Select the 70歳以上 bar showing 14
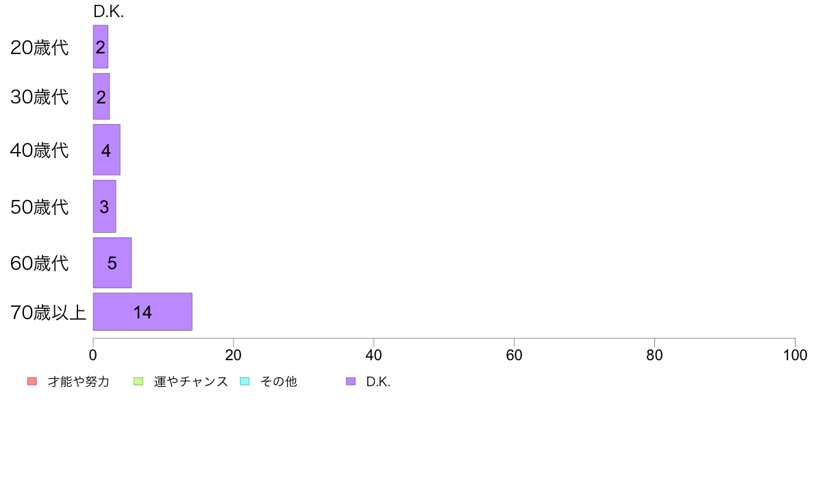Image resolution: width=814 pixels, height=504 pixels. pos(143,312)
